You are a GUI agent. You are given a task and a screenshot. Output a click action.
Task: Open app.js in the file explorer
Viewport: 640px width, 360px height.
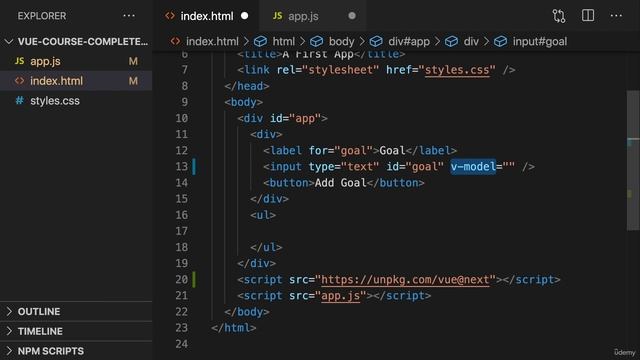pyautogui.click(x=76, y=61)
